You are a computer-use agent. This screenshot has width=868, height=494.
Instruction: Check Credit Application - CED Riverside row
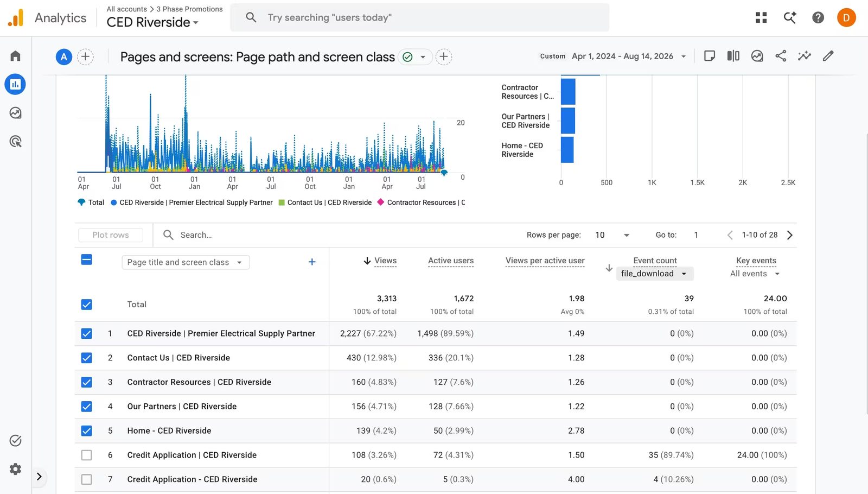coord(86,479)
